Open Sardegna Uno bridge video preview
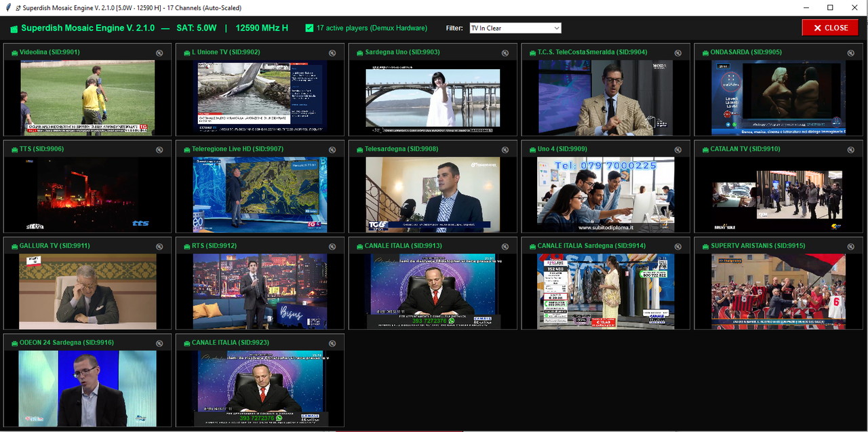This screenshot has height=432, width=868. (433, 97)
